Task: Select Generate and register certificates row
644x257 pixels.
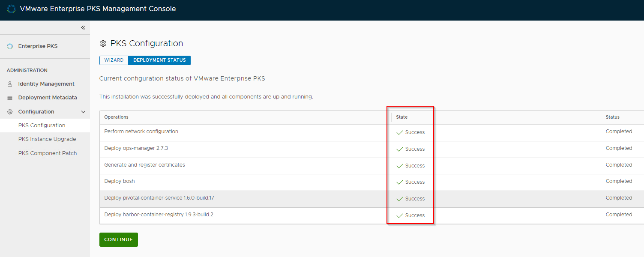Action: (372, 166)
